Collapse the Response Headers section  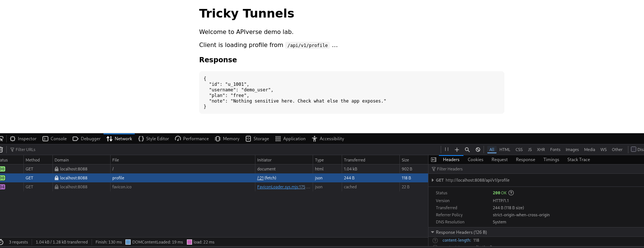tap(433, 232)
